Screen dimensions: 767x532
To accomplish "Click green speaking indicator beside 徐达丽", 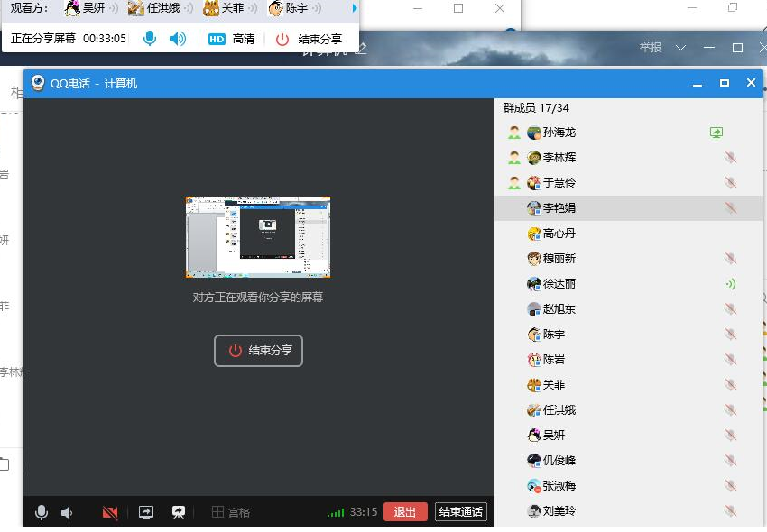I will [730, 284].
